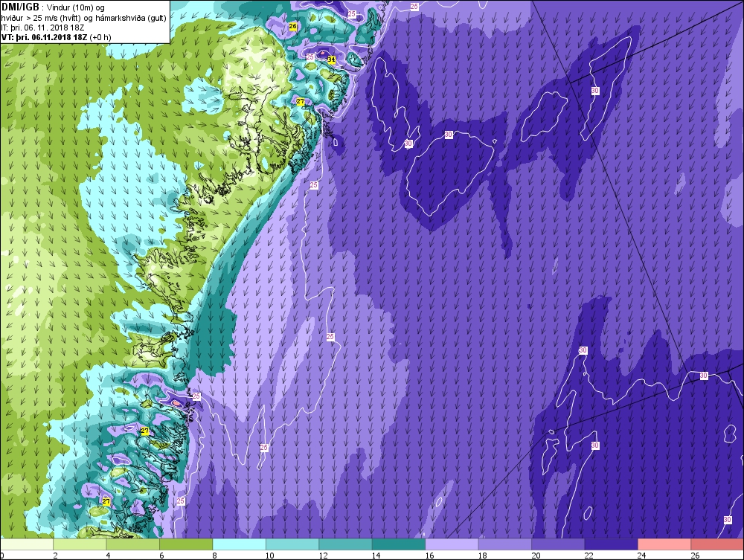Pick the 16–18 m/s lavender legend swatch

pyautogui.click(x=452, y=544)
